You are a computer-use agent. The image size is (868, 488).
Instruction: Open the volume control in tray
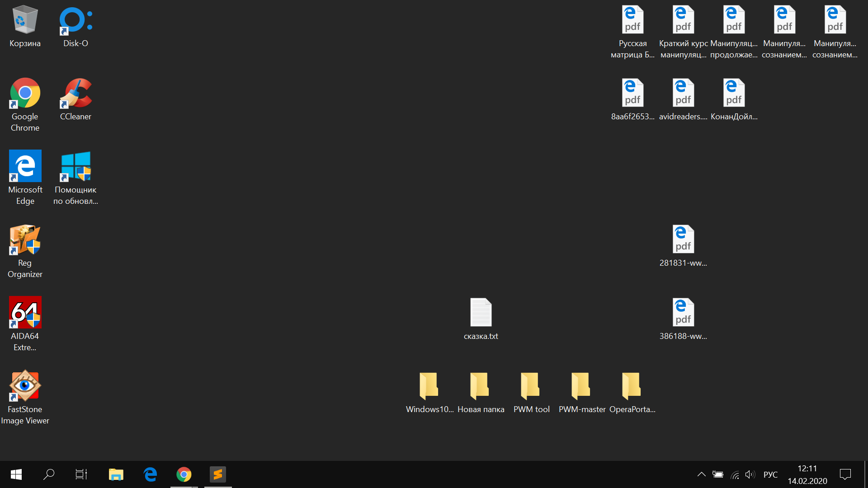[x=750, y=474]
